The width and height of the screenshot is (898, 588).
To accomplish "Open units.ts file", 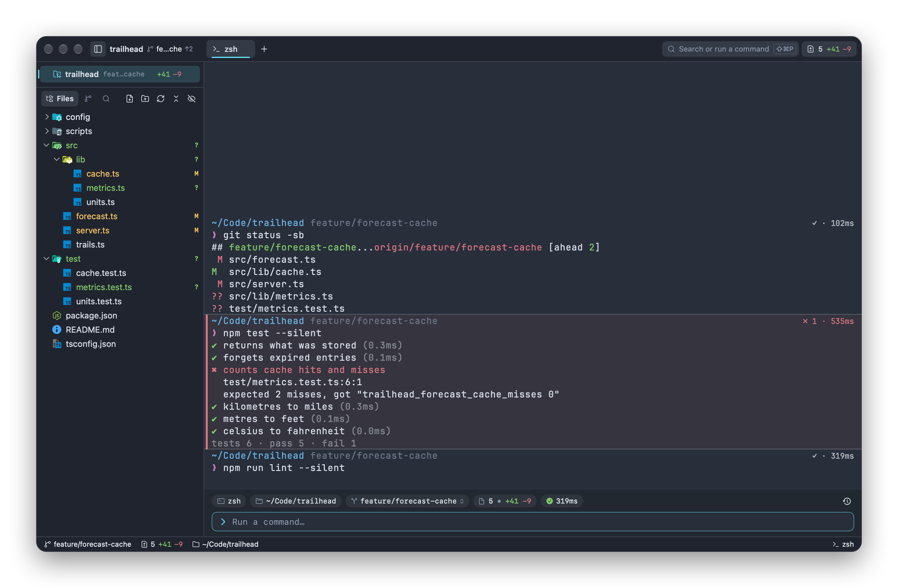I will (x=100, y=202).
